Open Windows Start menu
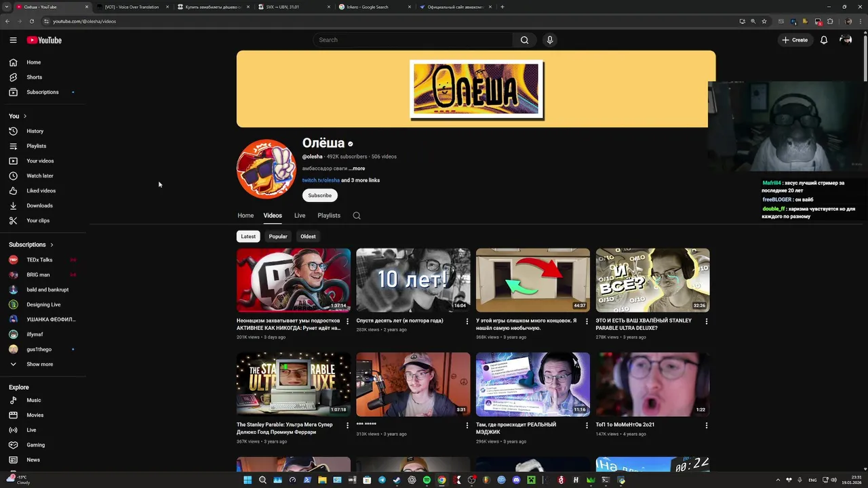This screenshot has width=868, height=488. [x=248, y=480]
